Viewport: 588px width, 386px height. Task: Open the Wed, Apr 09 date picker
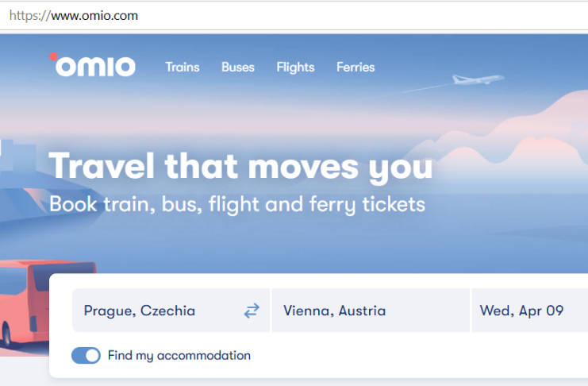pyautogui.click(x=530, y=311)
